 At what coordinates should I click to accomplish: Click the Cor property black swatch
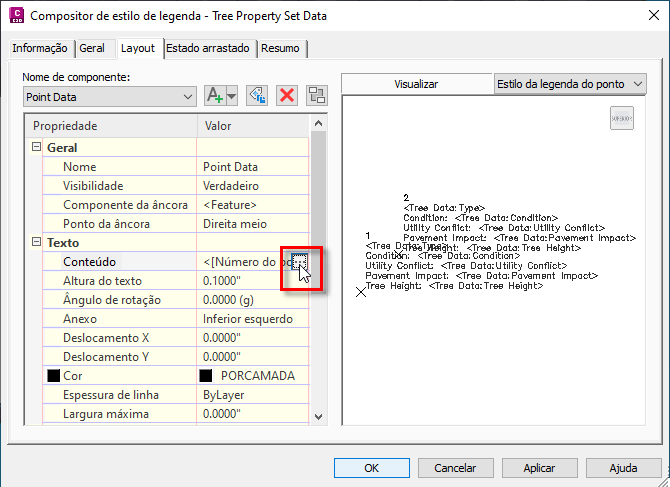tap(53, 376)
